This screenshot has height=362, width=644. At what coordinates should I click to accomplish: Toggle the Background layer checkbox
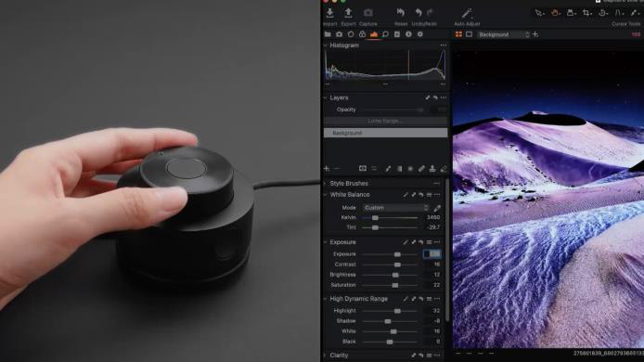328,133
